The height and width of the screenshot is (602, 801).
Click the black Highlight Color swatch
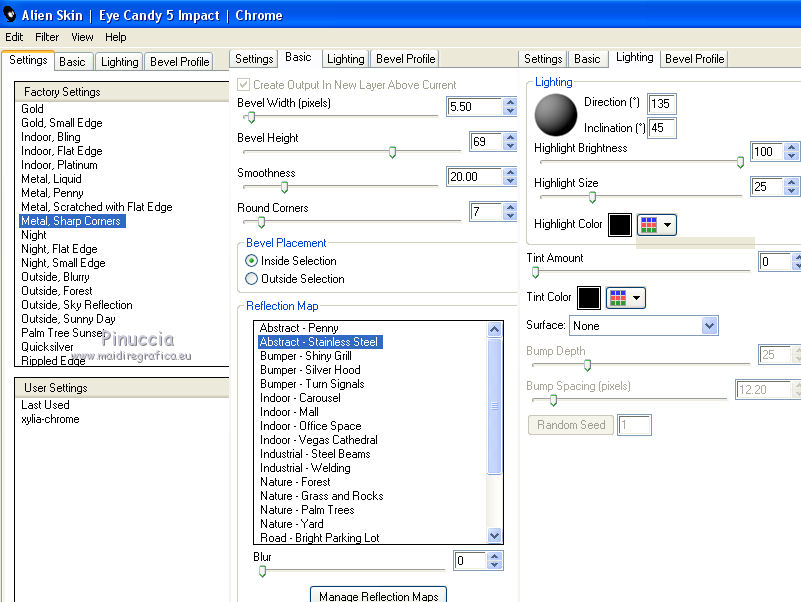click(619, 225)
